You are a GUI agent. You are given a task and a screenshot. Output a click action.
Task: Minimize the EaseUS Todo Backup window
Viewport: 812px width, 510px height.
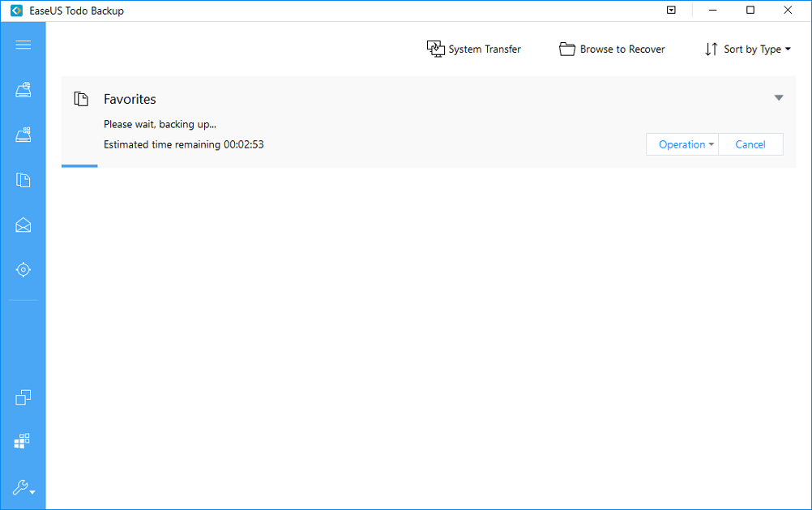(x=713, y=10)
